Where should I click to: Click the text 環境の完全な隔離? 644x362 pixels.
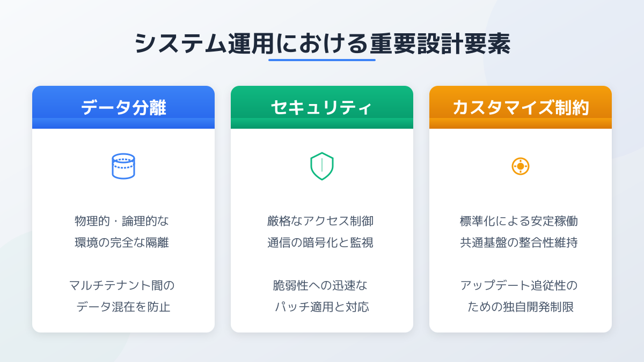(x=122, y=242)
